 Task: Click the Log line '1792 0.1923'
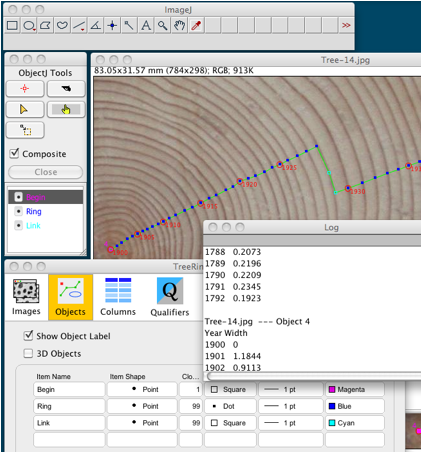tap(233, 298)
